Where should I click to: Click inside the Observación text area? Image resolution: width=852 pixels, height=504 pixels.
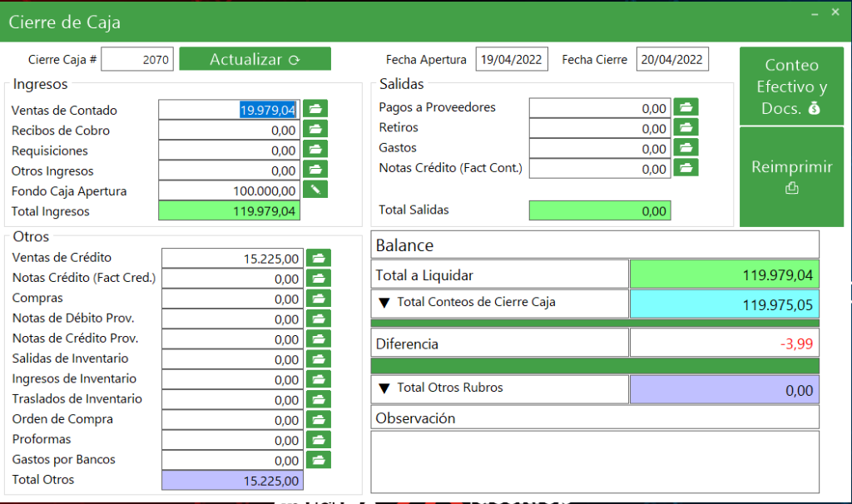(595, 461)
